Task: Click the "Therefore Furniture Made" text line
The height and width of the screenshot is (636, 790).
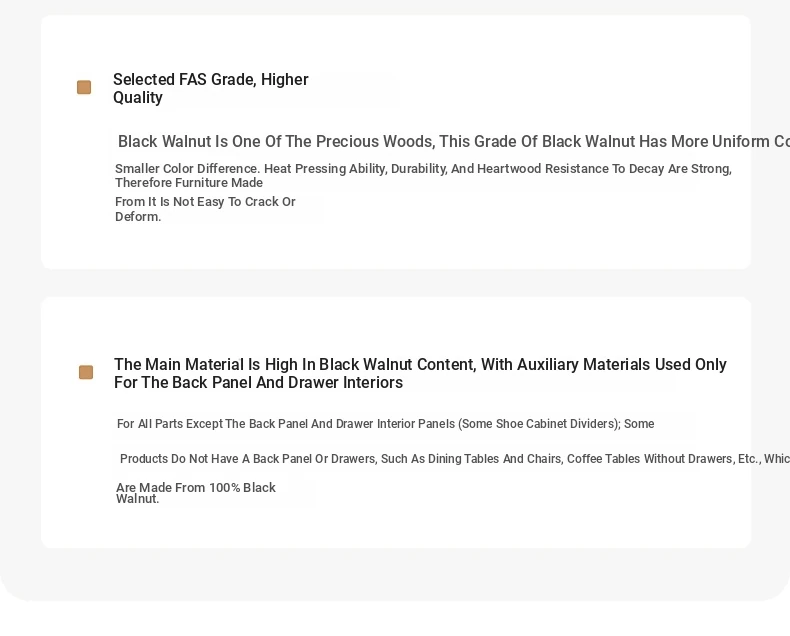Action: (x=189, y=183)
